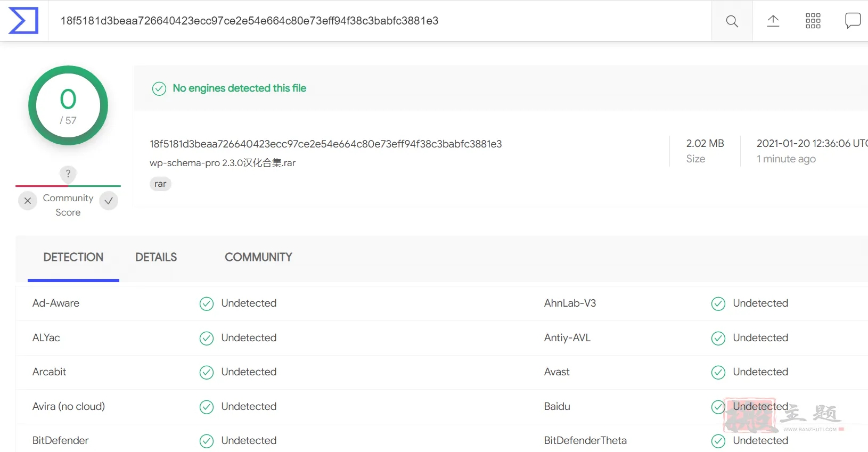The image size is (868, 452).
Task: Open the apps grid menu icon
Action: (813, 21)
